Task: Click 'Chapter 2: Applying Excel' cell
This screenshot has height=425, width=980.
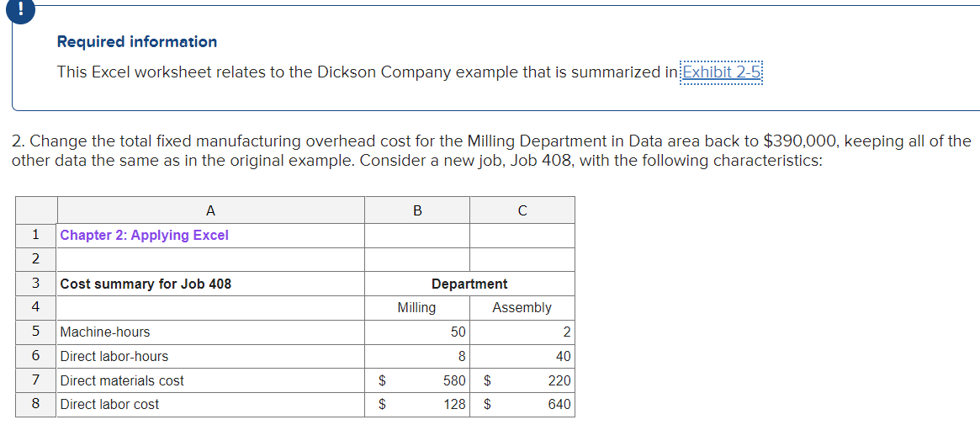Action: [x=210, y=235]
